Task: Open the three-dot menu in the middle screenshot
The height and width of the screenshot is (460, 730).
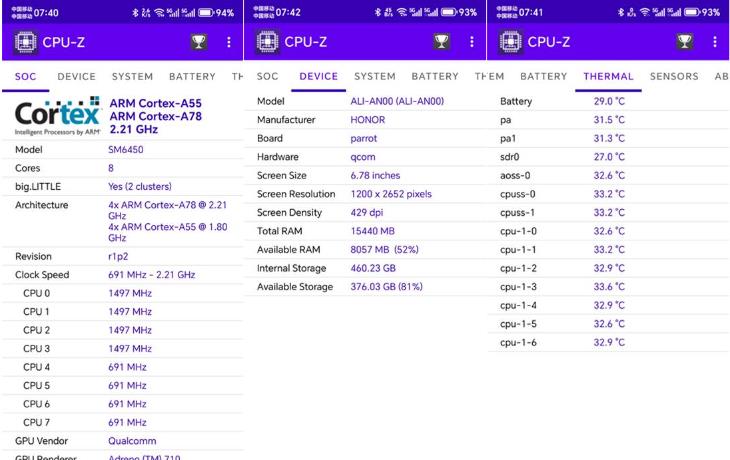Action: tap(472, 42)
